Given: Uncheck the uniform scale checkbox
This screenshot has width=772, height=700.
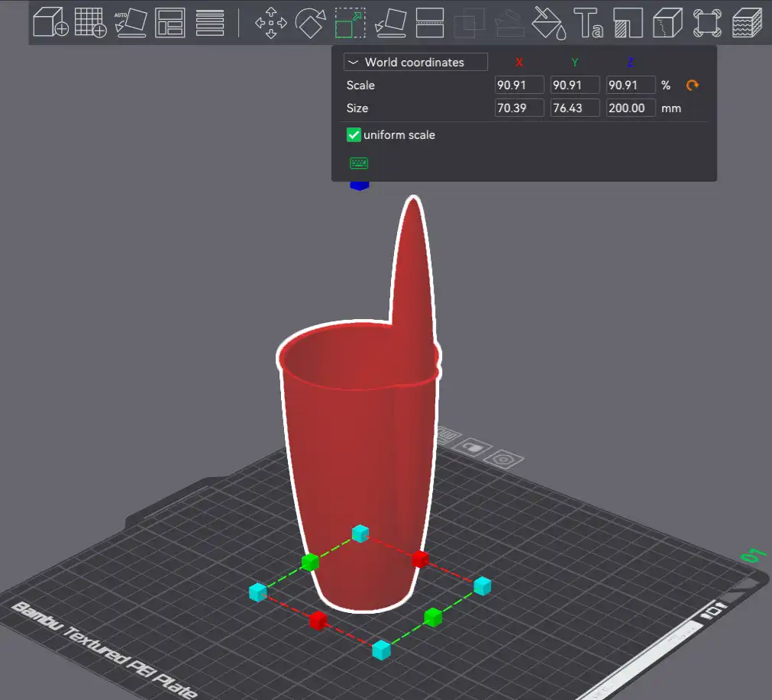Looking at the screenshot, I should click(x=354, y=135).
